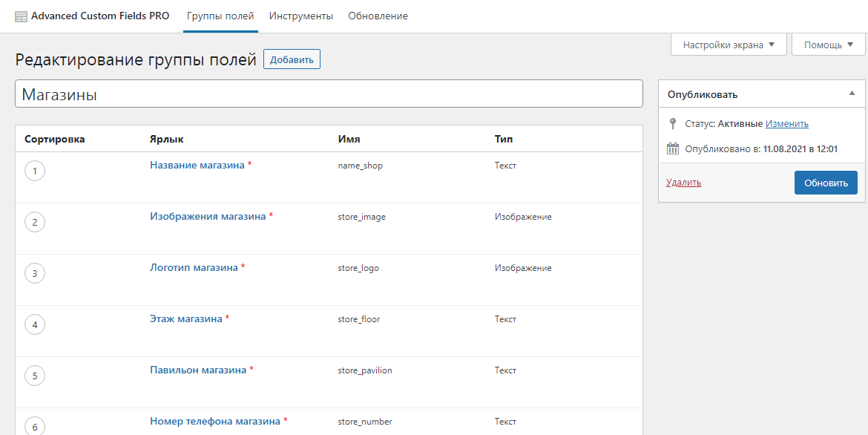Open the Помощь dropdown

[x=828, y=45]
